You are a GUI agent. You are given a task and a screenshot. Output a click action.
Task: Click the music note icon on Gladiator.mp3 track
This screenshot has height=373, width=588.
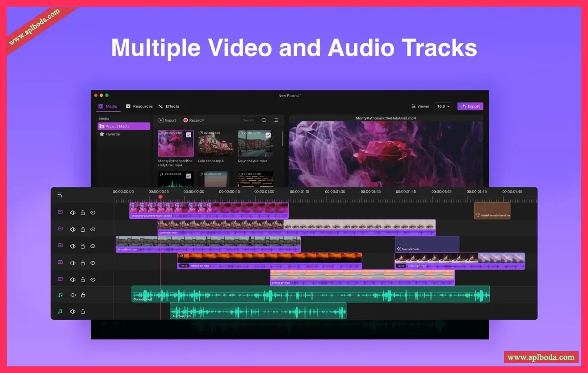(x=60, y=295)
